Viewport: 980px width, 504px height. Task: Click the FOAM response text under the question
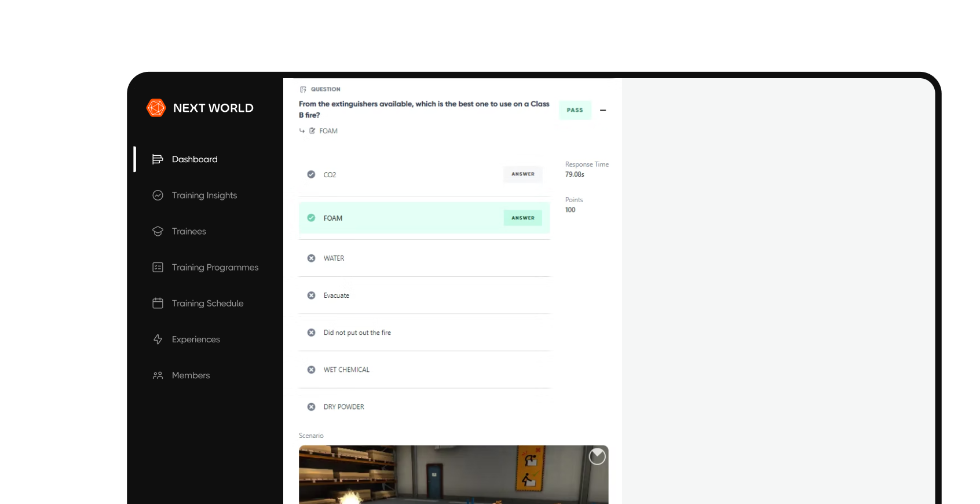coord(328,131)
